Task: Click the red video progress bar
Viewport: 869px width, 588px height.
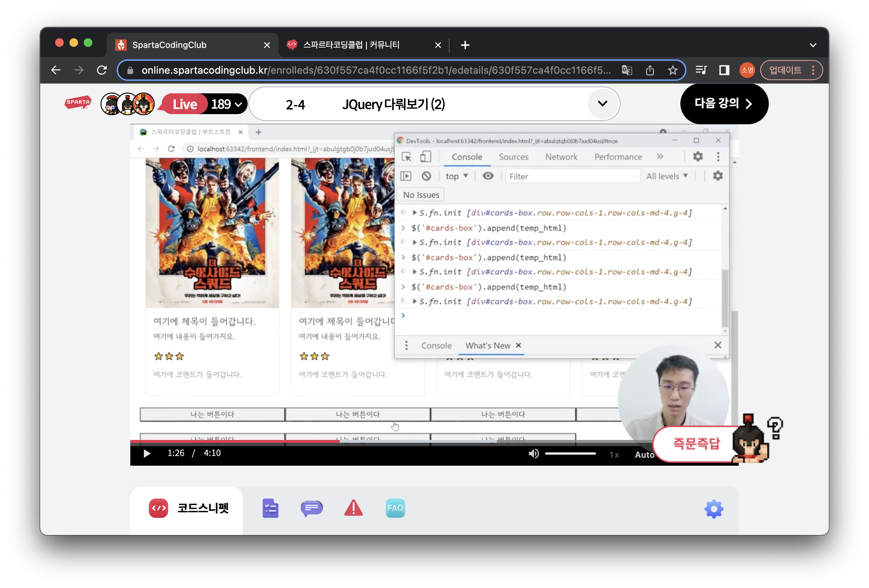Action: coord(234,441)
